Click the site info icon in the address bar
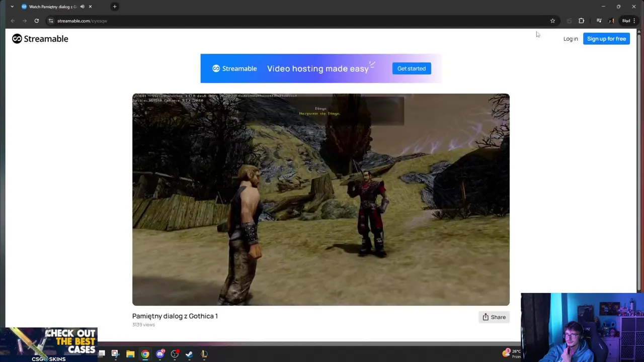This screenshot has height=362, width=644. 51,21
